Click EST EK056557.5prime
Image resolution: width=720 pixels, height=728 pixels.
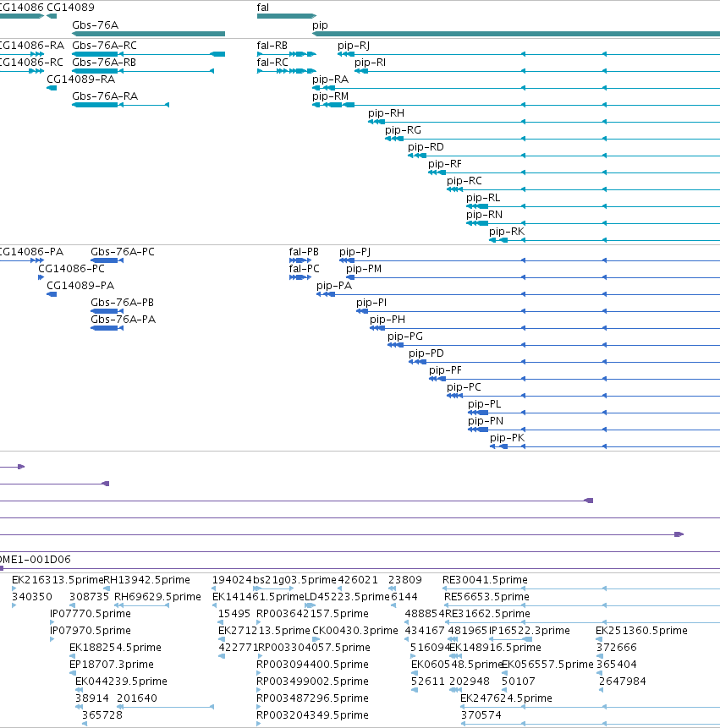pyautogui.click(x=547, y=665)
